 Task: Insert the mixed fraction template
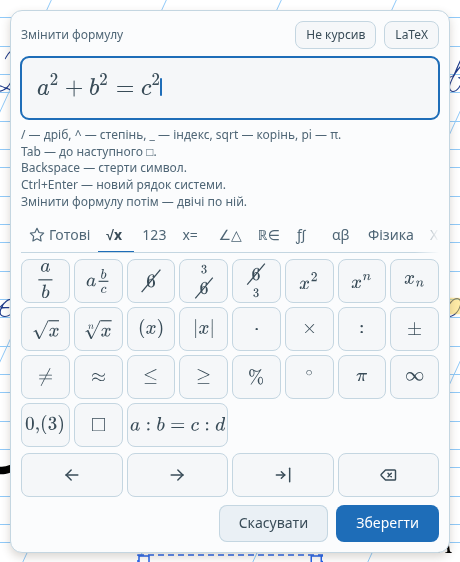tap(98, 281)
